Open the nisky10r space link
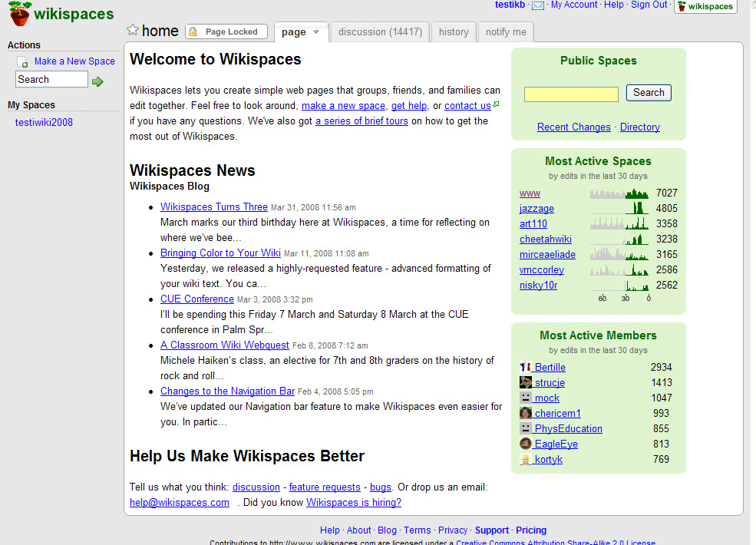This screenshot has height=545, width=756. point(538,286)
